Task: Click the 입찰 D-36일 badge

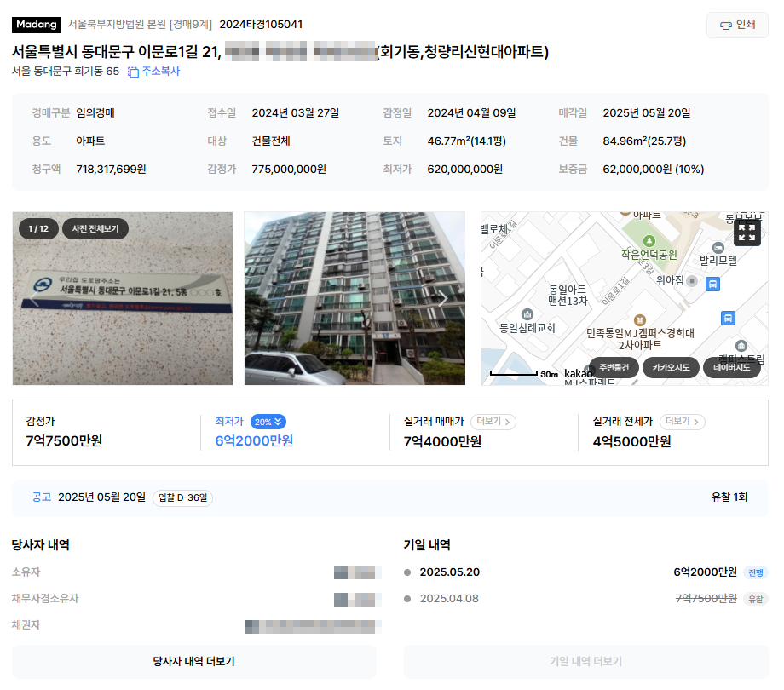Action: (x=182, y=497)
